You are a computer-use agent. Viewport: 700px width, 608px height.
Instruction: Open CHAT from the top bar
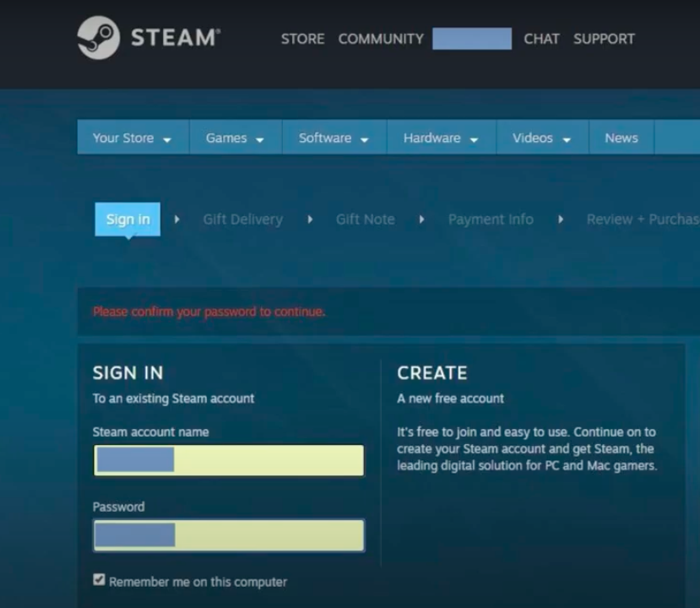541,39
